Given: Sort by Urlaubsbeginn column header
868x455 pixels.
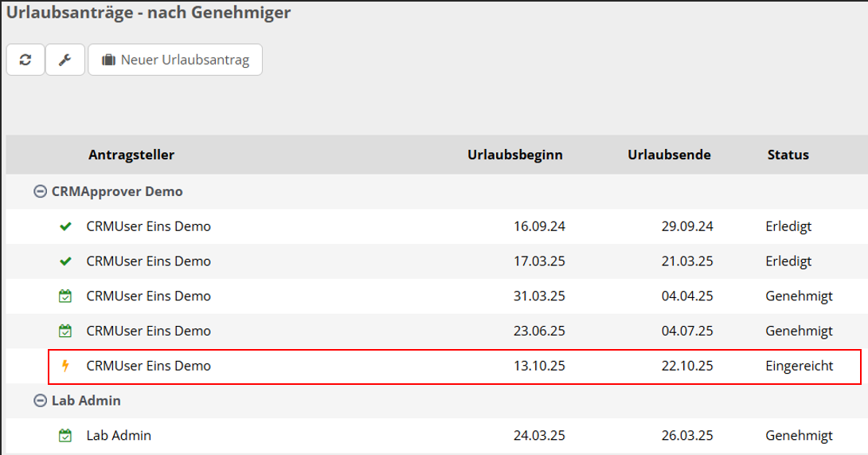Looking at the screenshot, I should 514,155.
